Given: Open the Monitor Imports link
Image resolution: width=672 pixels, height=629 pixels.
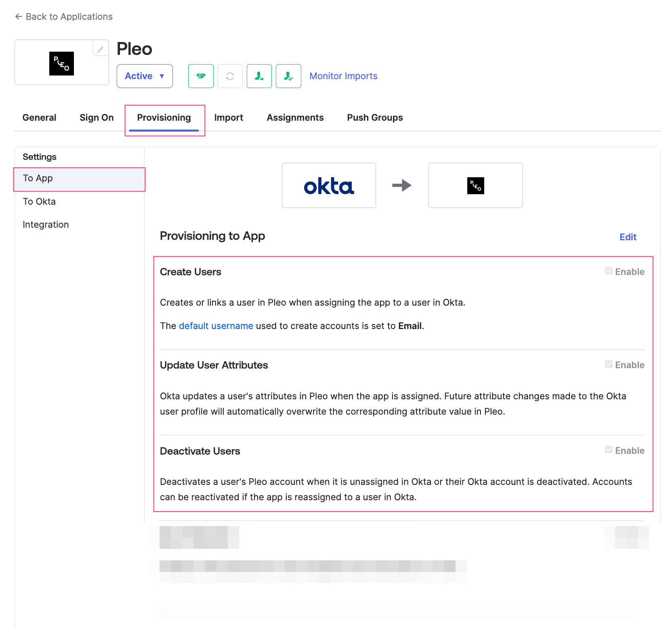Looking at the screenshot, I should pyautogui.click(x=343, y=76).
